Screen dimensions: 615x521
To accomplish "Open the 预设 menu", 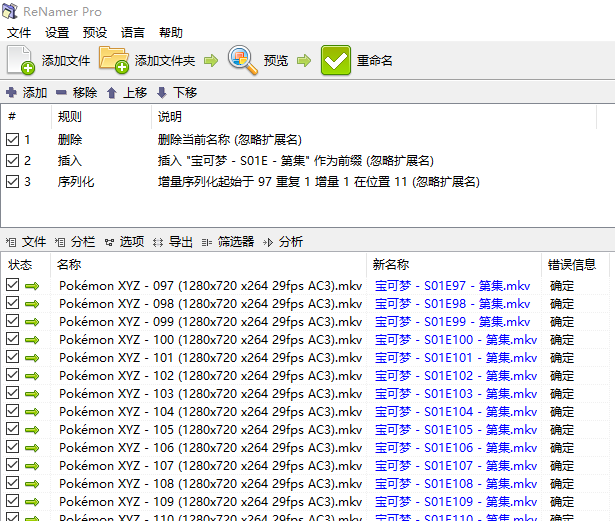I will 95,33.
